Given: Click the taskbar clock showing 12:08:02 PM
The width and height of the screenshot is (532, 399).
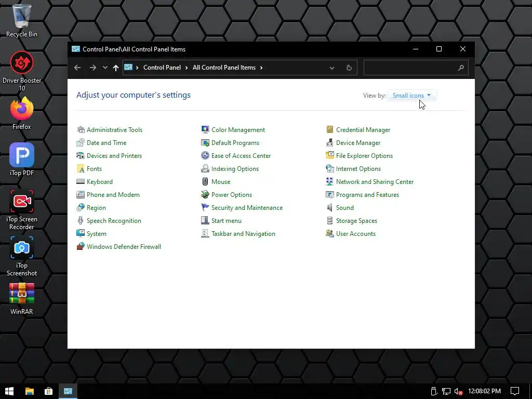Looking at the screenshot, I should [485, 391].
